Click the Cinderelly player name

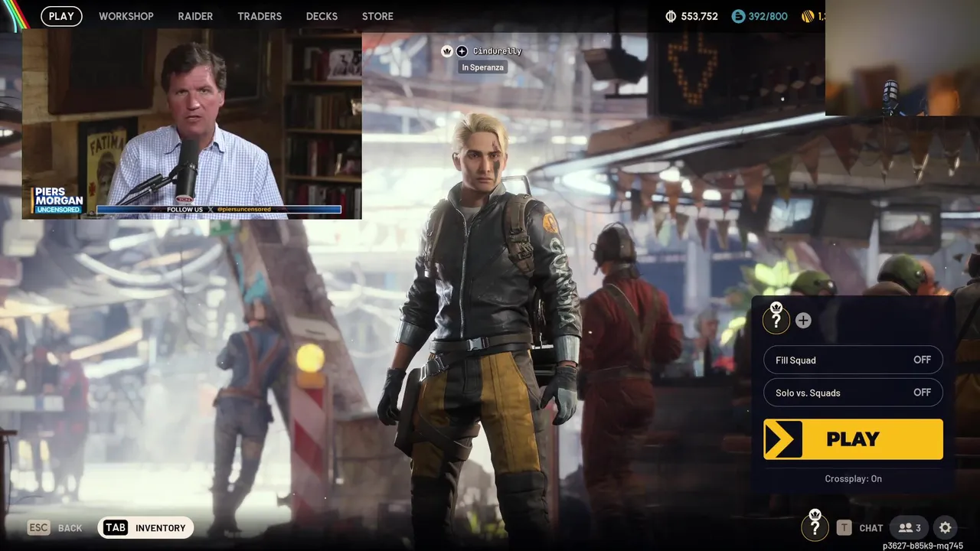[497, 51]
